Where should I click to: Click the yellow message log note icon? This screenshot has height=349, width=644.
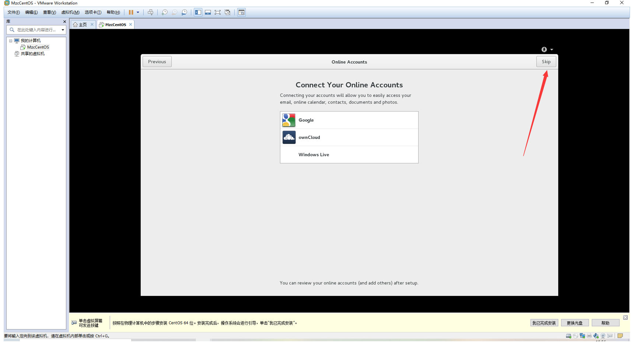coord(620,336)
